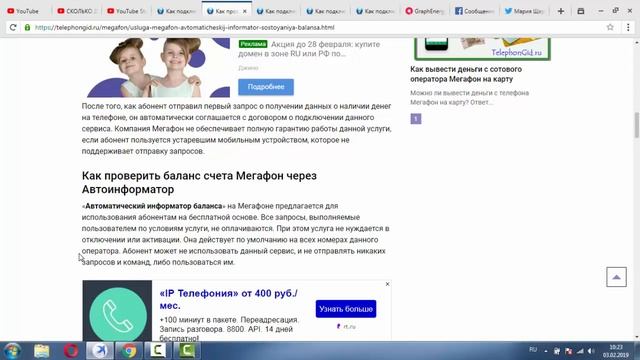Show hidden tray icons arrow
Viewport: 640px width, 360px height.
pyautogui.click(x=546, y=351)
